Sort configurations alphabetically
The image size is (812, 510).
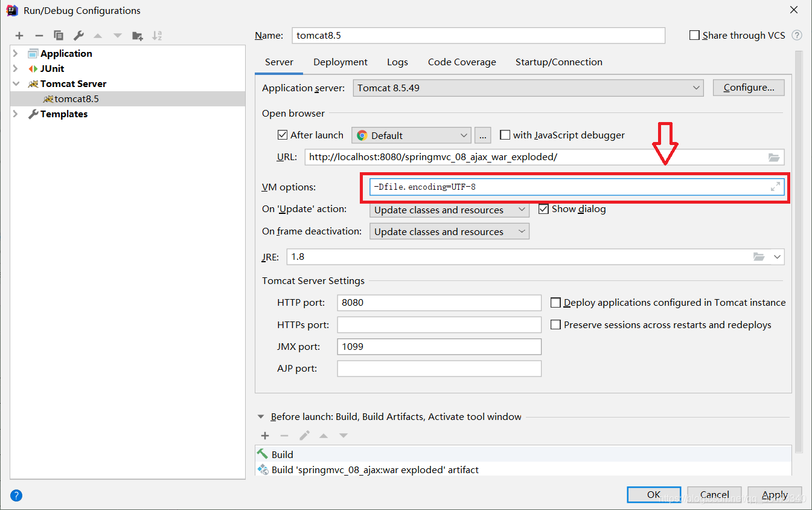coord(157,36)
